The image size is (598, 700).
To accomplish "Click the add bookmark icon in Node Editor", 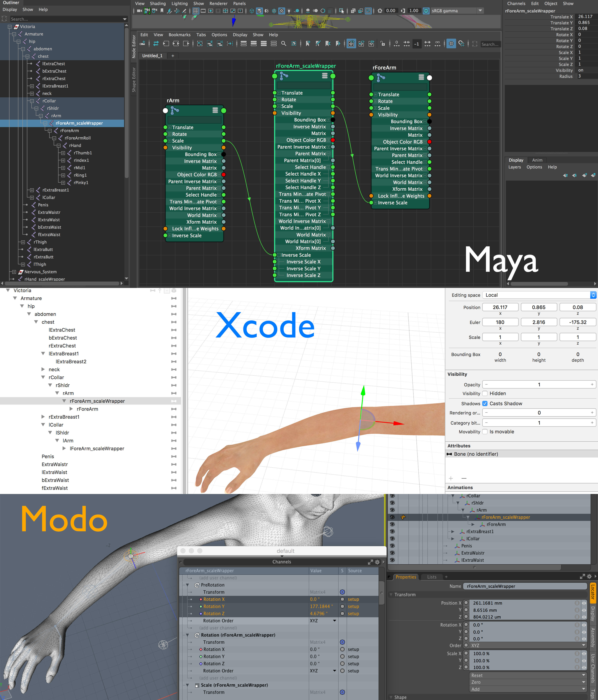I will pyautogui.click(x=308, y=44).
